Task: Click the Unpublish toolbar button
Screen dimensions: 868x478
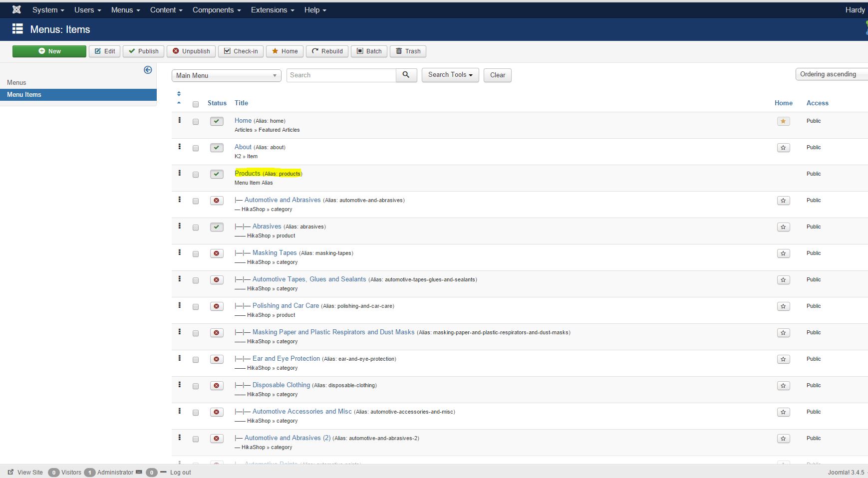Action: click(x=191, y=51)
